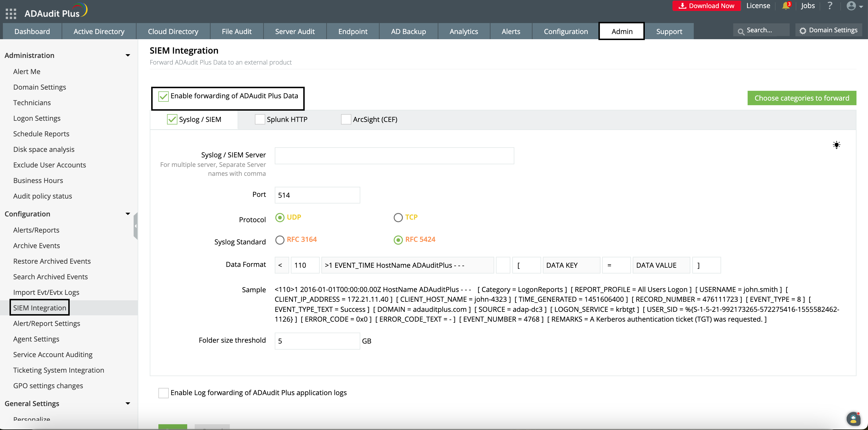This screenshot has height=430, width=868.
Task: Collapse the sidebar using handle arrow
Action: coord(135,226)
